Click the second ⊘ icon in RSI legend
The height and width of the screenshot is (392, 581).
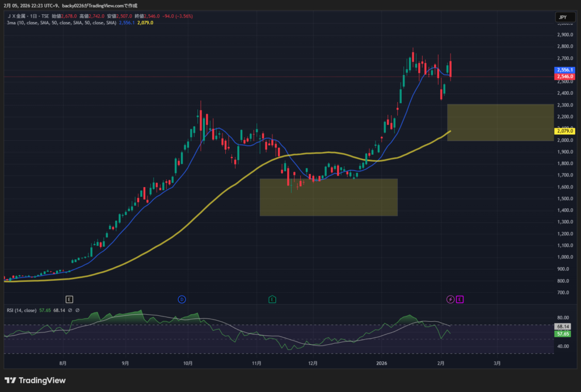[78, 310]
